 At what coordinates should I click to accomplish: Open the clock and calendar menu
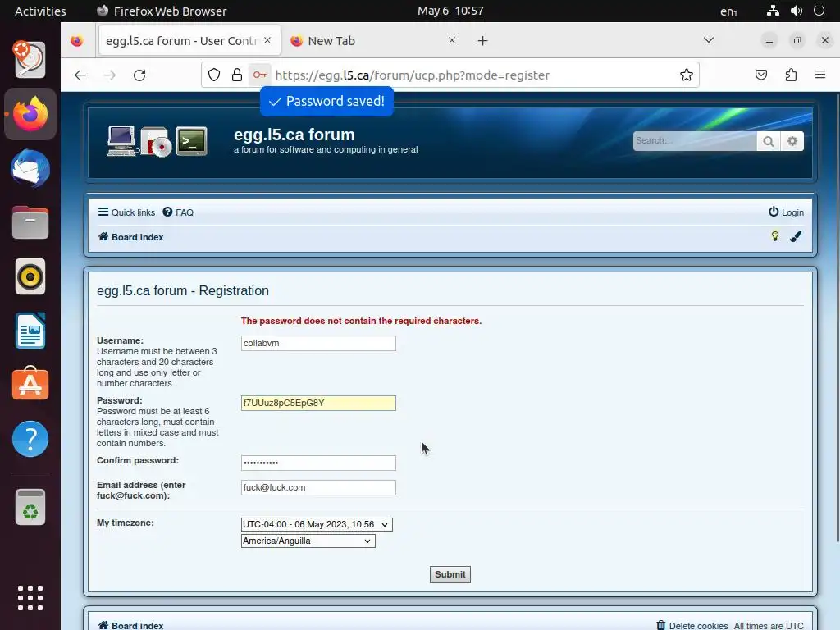450,11
